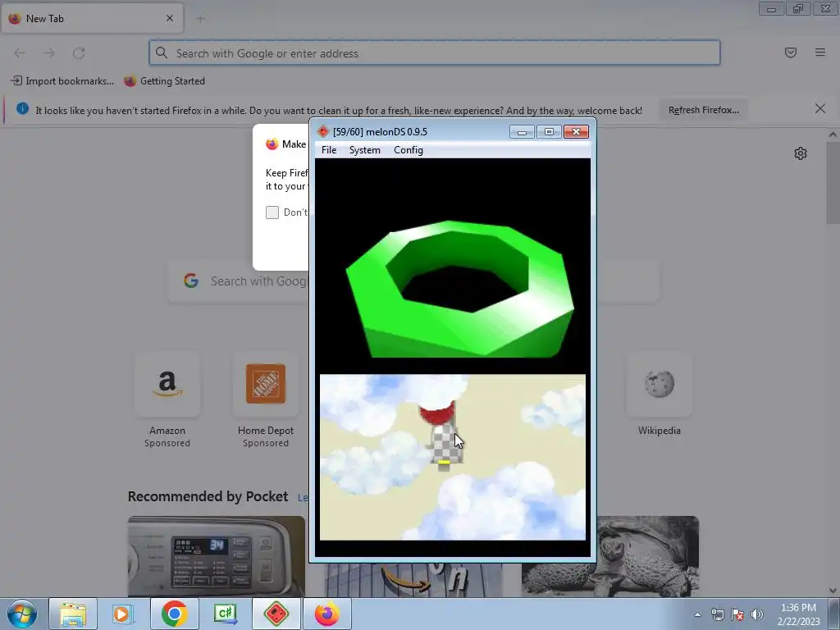The width and height of the screenshot is (840, 630).
Task: Switch to melonDS on the taskbar
Action: tap(276, 614)
